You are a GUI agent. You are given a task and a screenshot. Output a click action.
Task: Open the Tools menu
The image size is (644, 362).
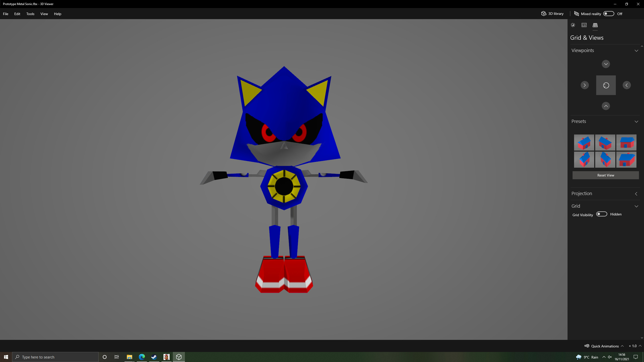pyautogui.click(x=30, y=14)
